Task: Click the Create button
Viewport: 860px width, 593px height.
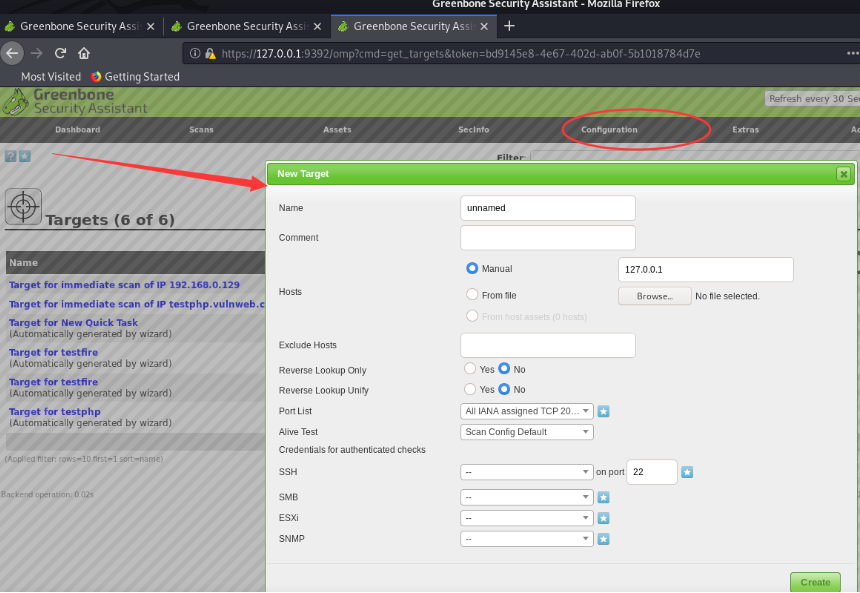Action: click(815, 582)
